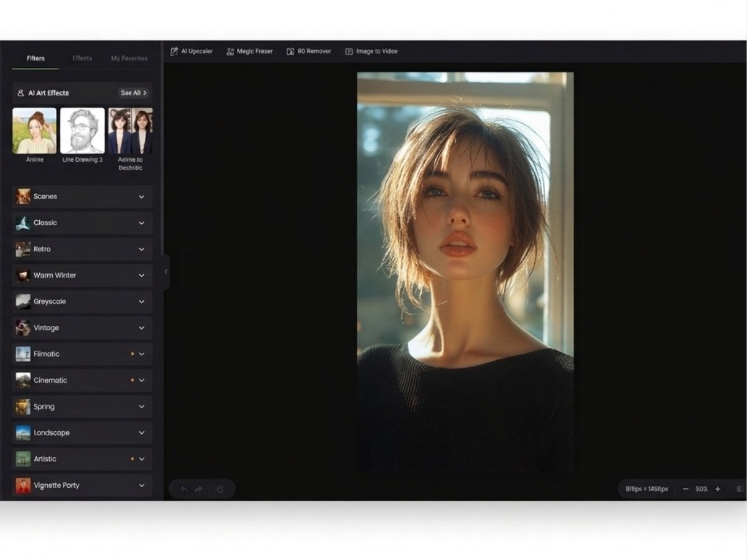Open the edit history icon
The image size is (747, 560).
coord(220,489)
